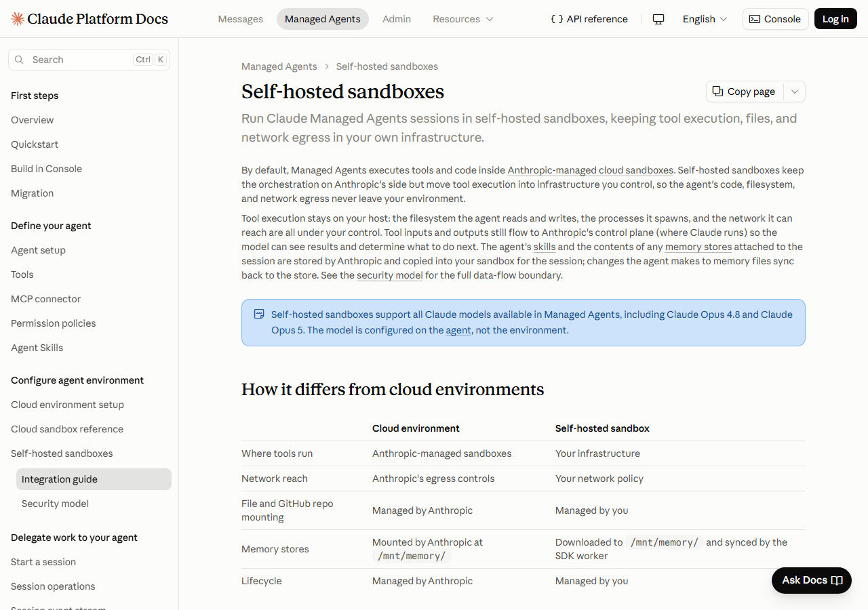Click 'Anthropic's egress controls' table cell

coord(433,479)
